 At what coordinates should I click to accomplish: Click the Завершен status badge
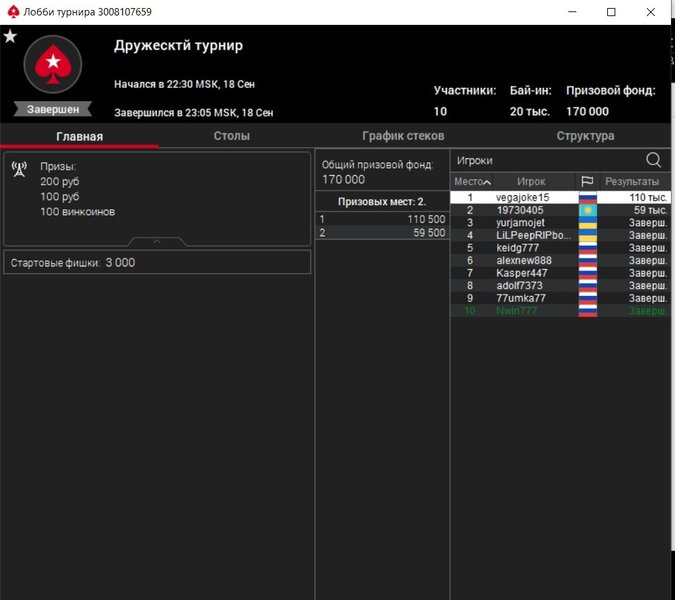(x=52, y=109)
